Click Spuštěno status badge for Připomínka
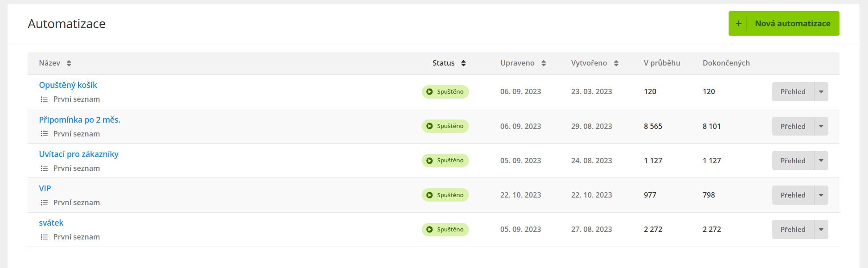The width and height of the screenshot is (868, 268). coord(445,126)
